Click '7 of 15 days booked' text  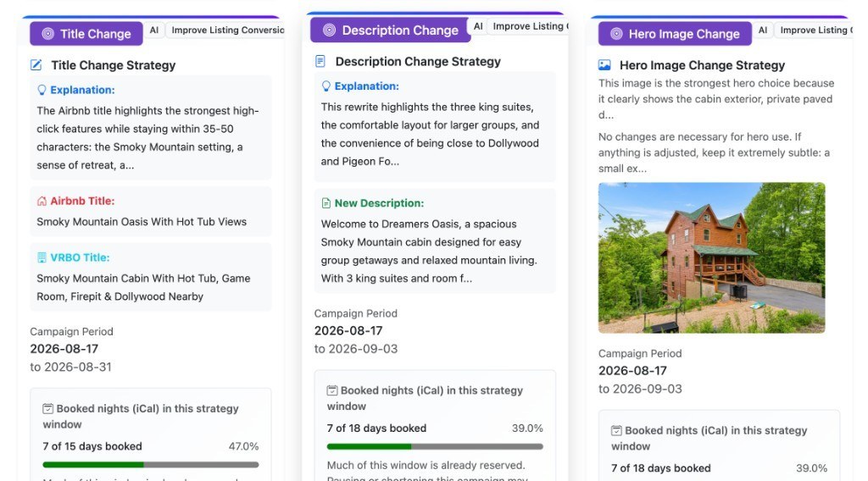point(92,446)
